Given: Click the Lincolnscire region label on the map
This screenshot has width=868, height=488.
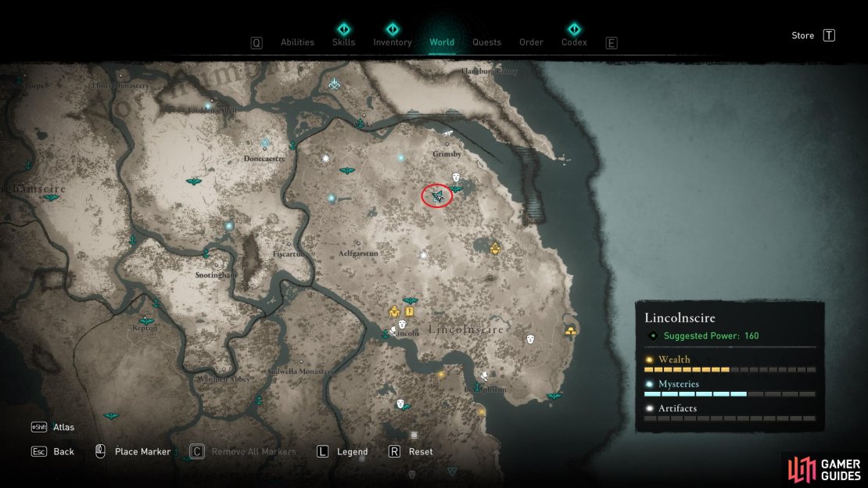Looking at the screenshot, I should [466, 329].
